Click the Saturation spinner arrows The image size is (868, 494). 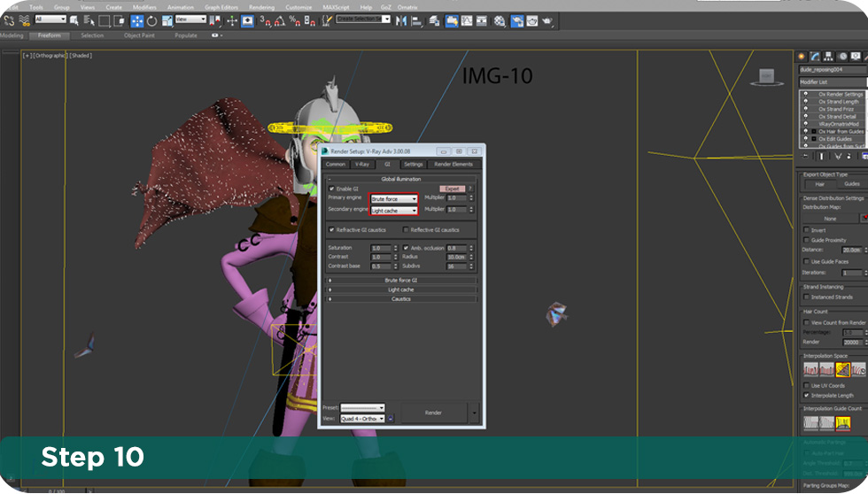[394, 248]
